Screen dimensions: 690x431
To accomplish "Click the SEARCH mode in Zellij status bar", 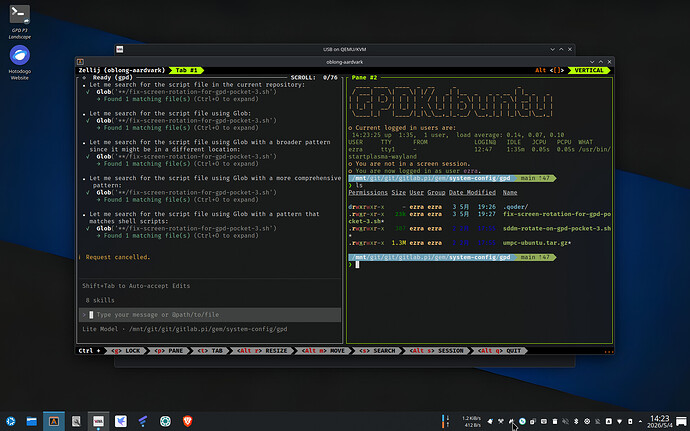I will pyautogui.click(x=378, y=351).
